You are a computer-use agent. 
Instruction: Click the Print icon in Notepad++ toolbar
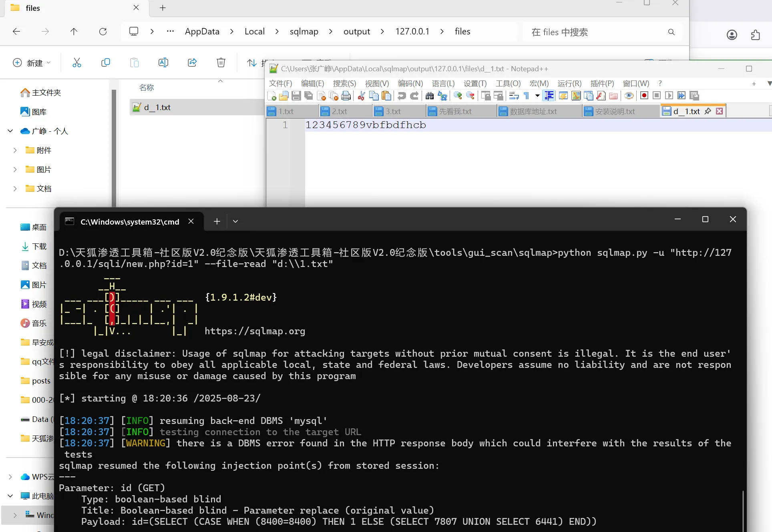tap(346, 96)
